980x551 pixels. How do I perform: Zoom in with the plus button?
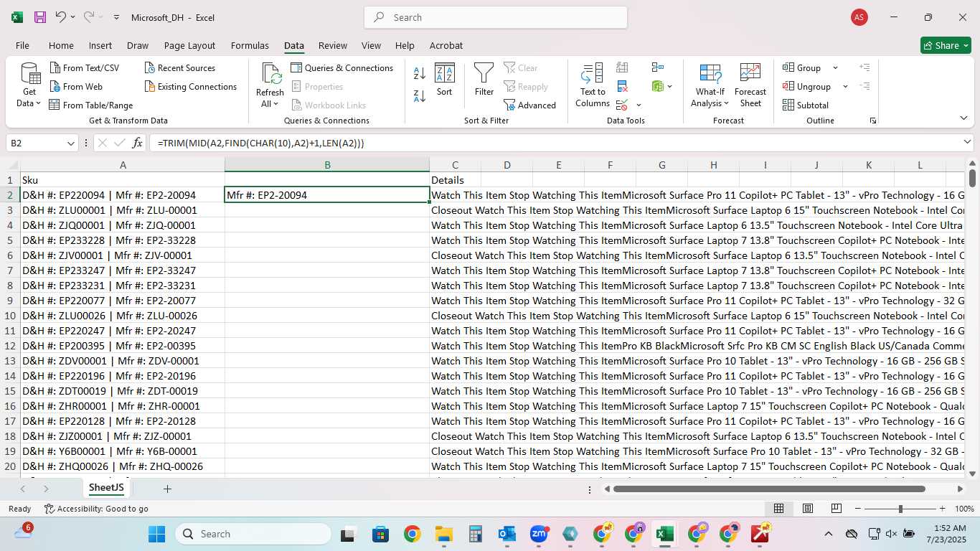click(944, 509)
